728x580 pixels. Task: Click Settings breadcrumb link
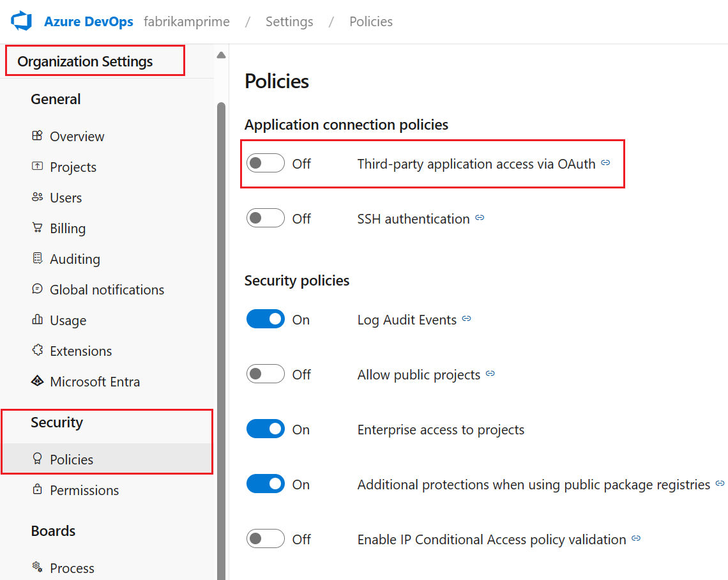coord(289,21)
